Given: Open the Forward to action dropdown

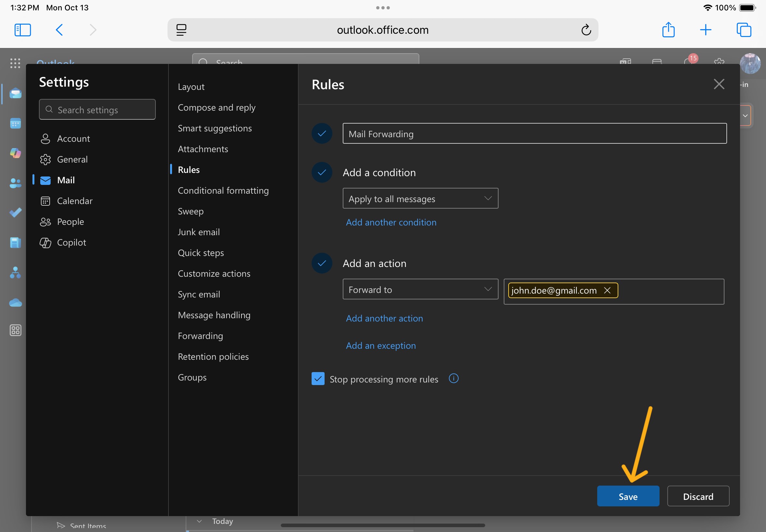Looking at the screenshot, I should [x=420, y=289].
